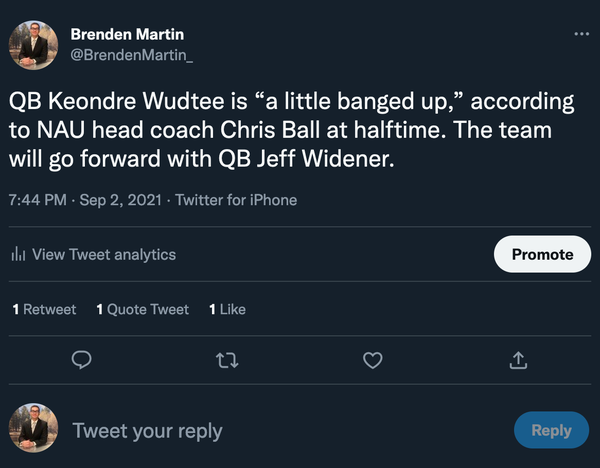
Task: Show the 1 Quote Tweet list
Action: [142, 309]
